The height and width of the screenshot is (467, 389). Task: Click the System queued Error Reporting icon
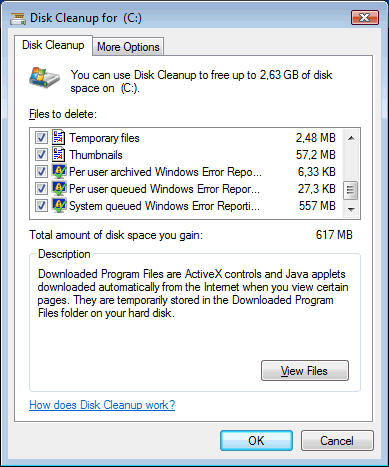[x=59, y=206]
